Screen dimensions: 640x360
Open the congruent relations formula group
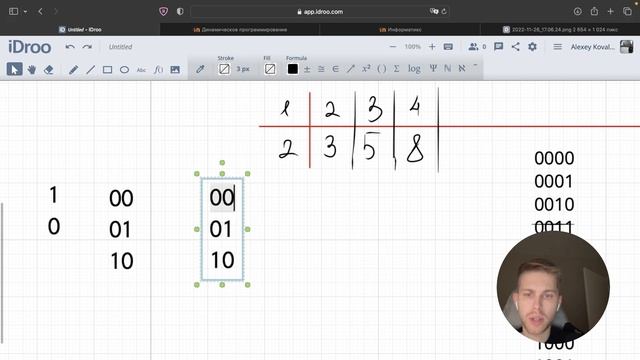click(321, 69)
